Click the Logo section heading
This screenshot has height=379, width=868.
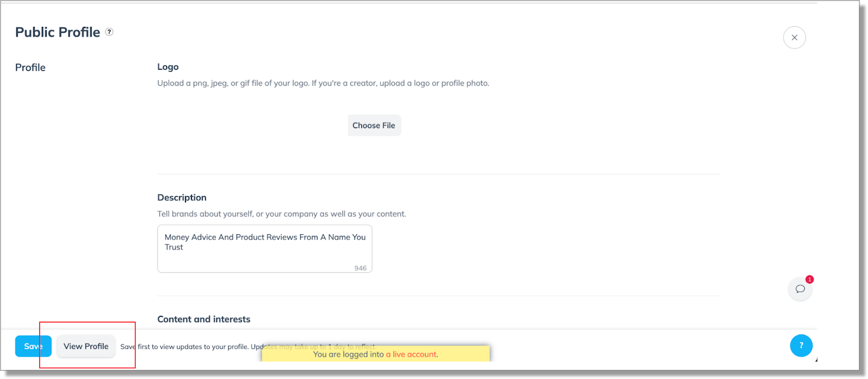pyautogui.click(x=168, y=67)
